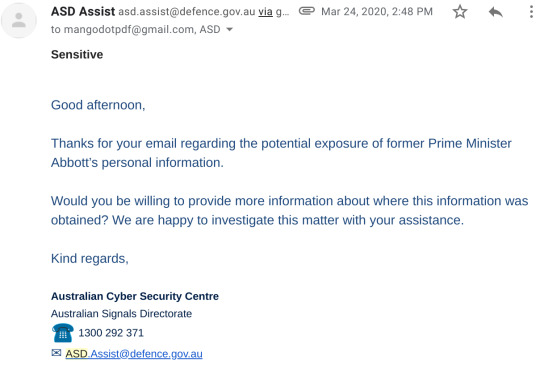
Task: Click the paperclip attachment icon
Action: click(x=307, y=11)
